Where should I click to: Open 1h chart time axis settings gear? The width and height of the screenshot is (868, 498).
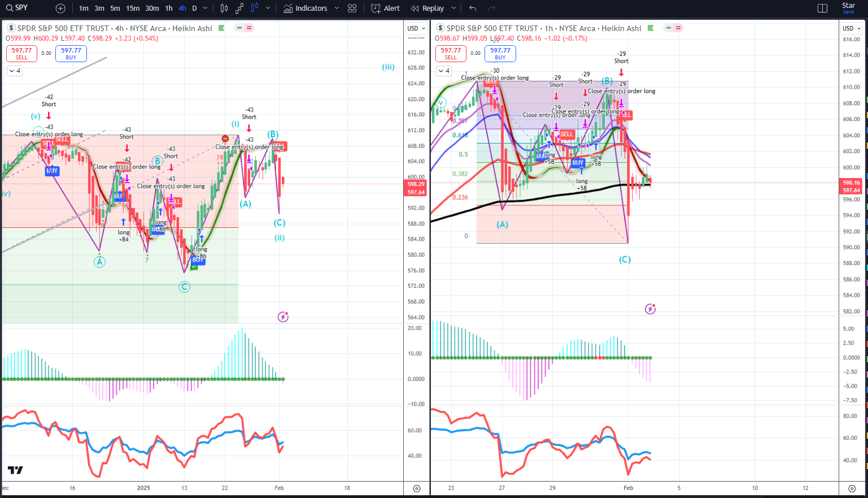point(852,488)
